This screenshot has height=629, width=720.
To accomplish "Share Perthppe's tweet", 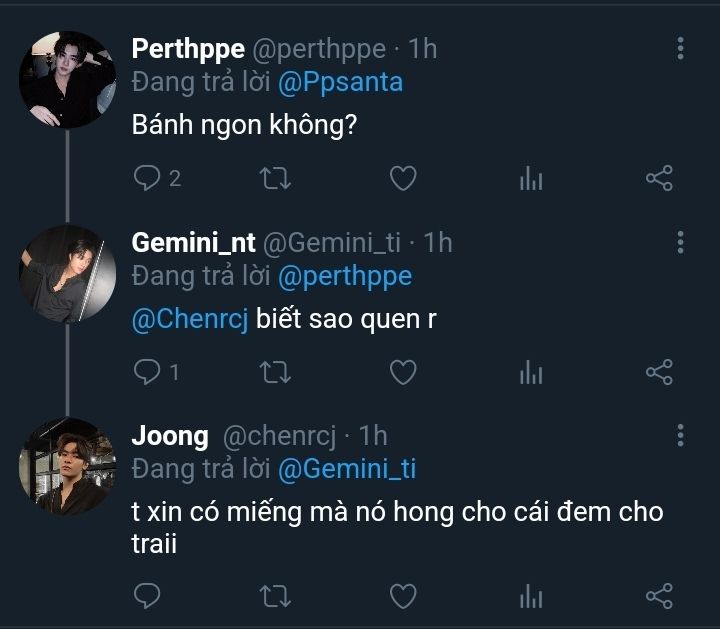I will pyautogui.click(x=659, y=179).
